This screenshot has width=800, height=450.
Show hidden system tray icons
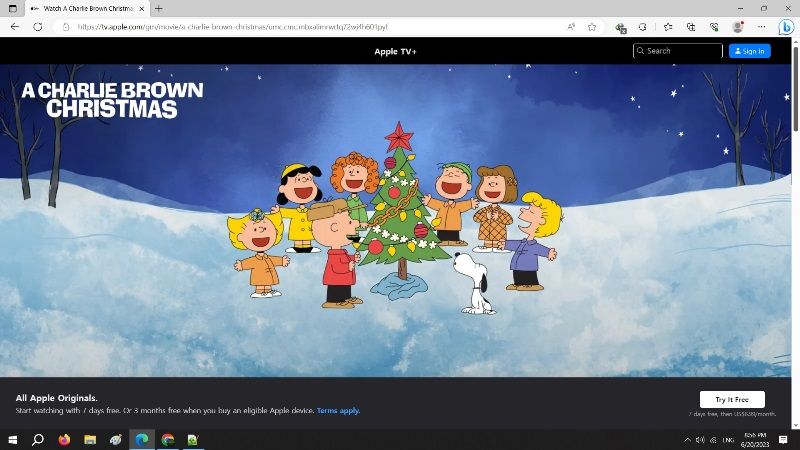(687, 440)
